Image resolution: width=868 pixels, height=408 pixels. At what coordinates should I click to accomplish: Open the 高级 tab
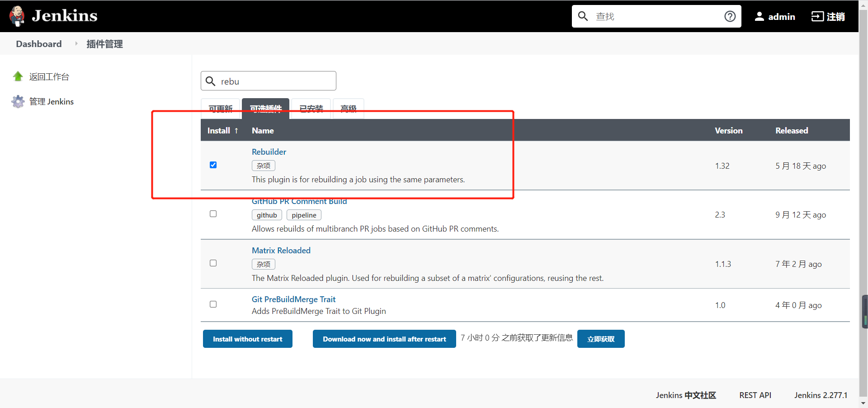348,109
